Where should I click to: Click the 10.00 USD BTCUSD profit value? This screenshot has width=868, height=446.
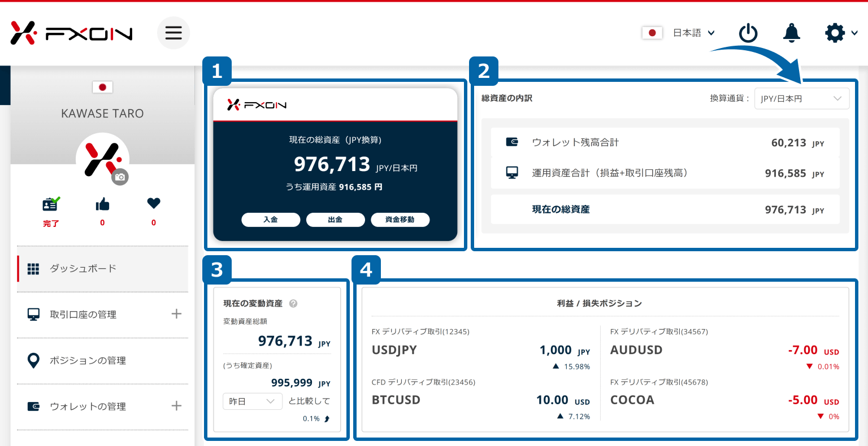click(563, 400)
